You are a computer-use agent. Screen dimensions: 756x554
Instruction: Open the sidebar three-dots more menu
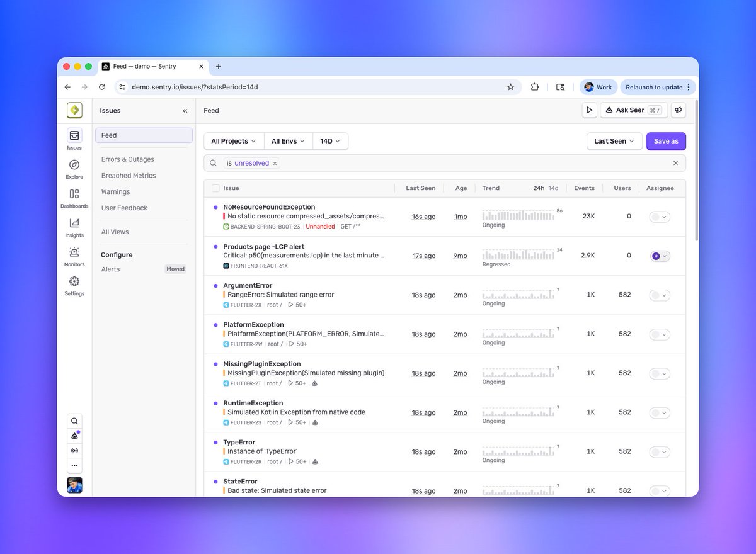pyautogui.click(x=74, y=466)
